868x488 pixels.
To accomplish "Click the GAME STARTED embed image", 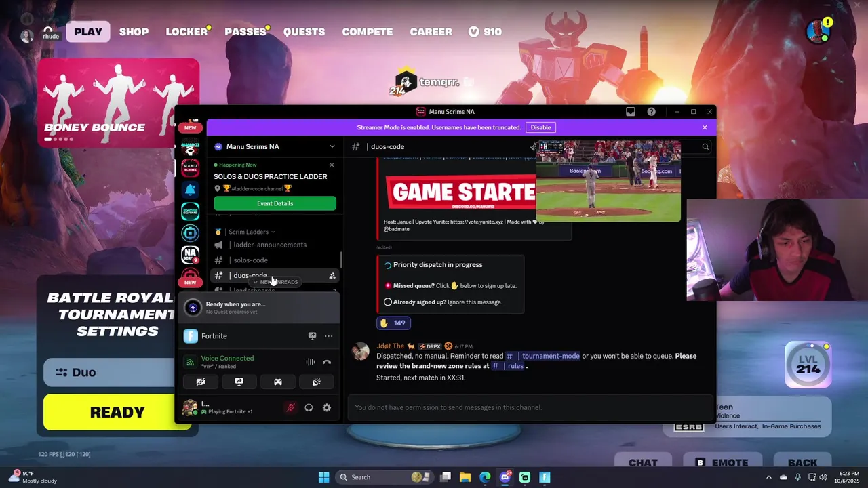I will point(460,192).
